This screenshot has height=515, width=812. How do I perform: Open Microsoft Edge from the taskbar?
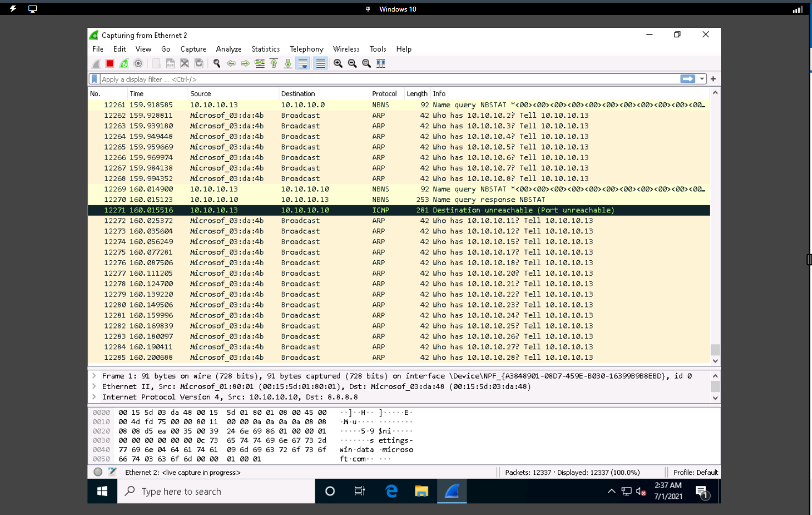[x=391, y=491]
